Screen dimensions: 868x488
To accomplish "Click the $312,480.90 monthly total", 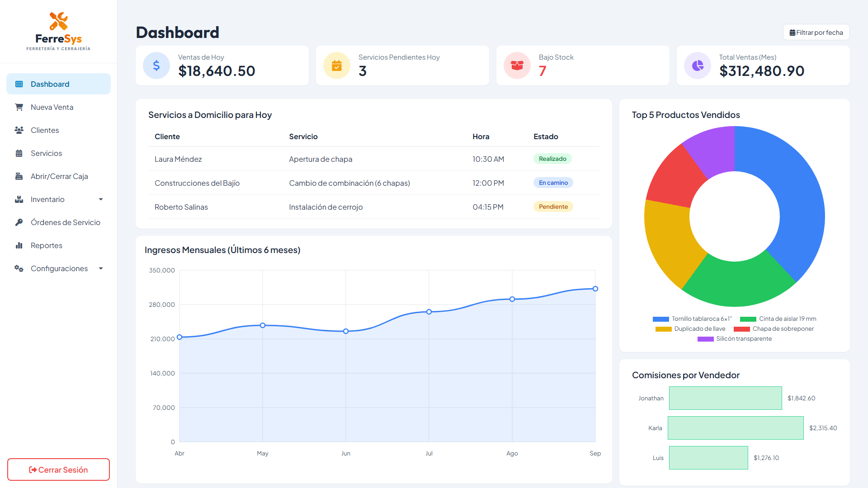I will (x=762, y=71).
